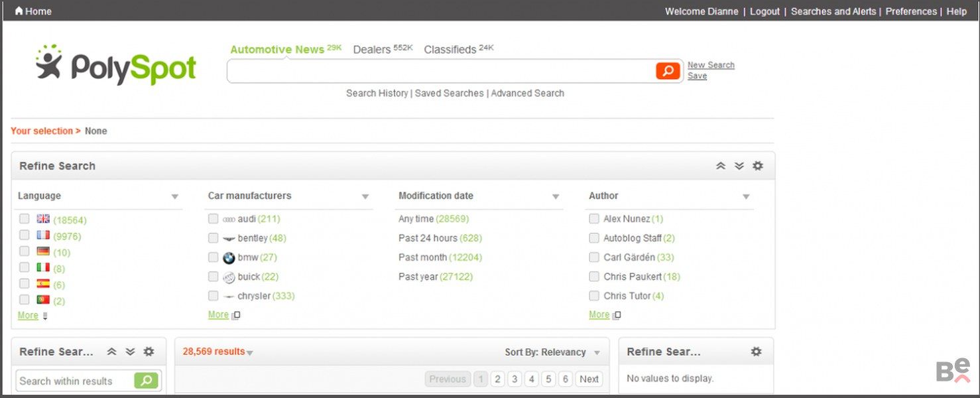
Task: Click the green search within results button
Action: point(147,381)
